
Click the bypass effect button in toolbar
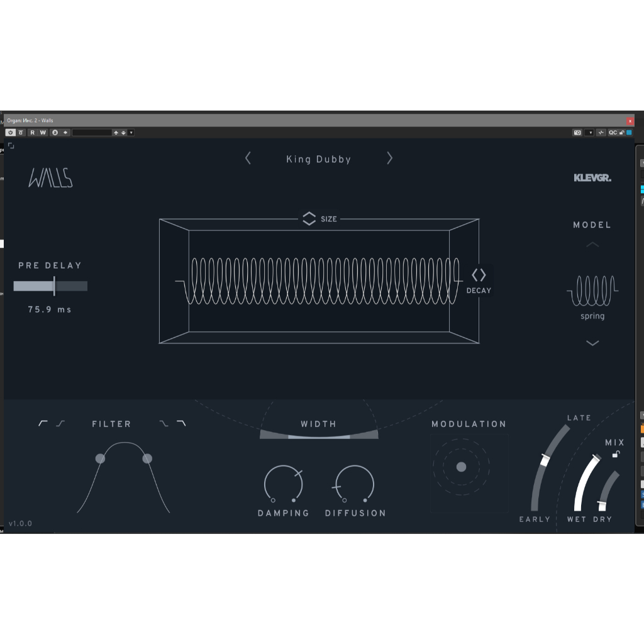point(21,133)
